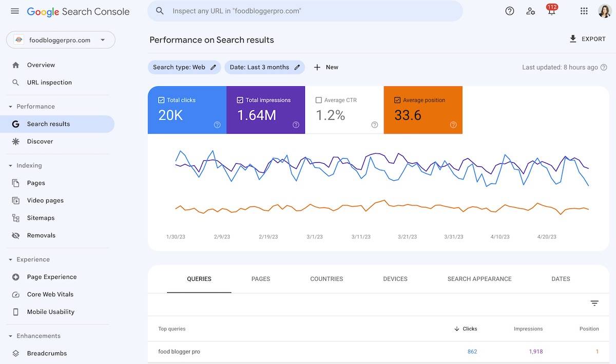
Task: Uncheck the Total clicks checkbox
Action: point(161,100)
